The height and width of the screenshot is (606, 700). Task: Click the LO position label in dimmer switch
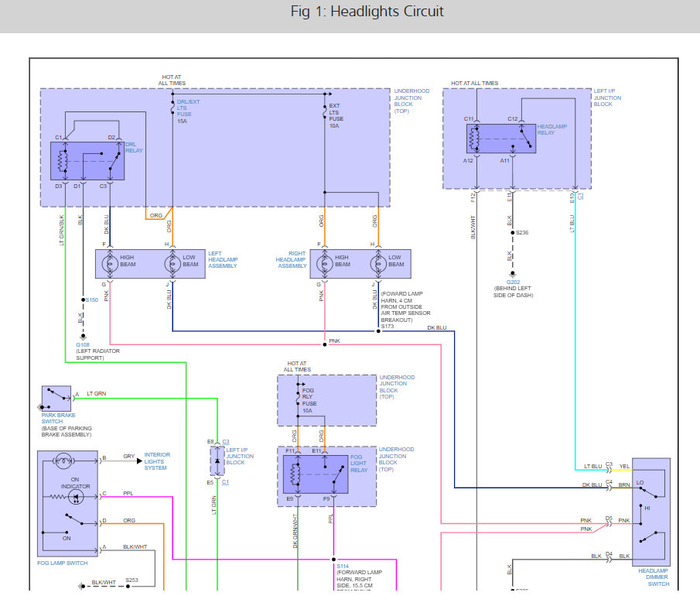[x=640, y=483]
